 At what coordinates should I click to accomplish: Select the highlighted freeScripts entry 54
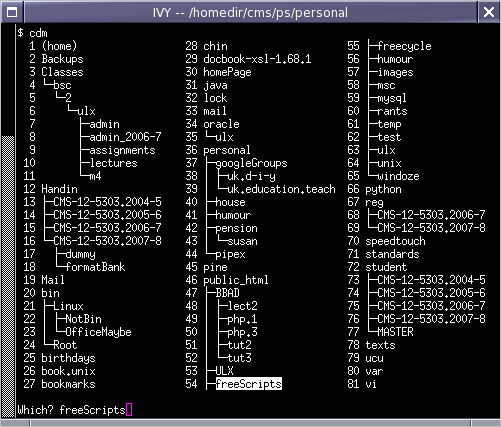(249, 384)
